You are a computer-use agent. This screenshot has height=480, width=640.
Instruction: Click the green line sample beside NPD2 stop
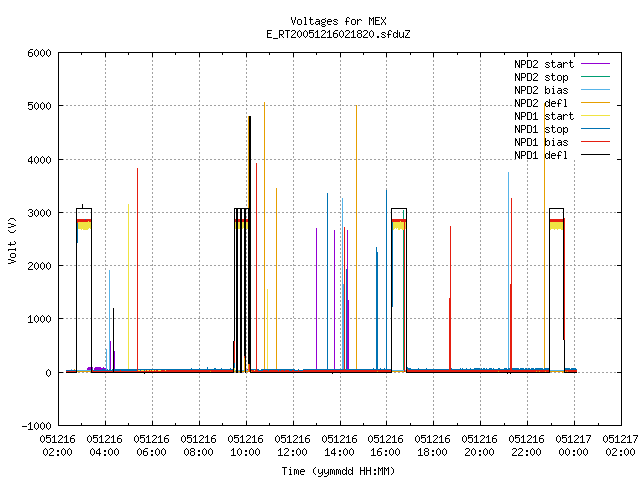point(596,77)
